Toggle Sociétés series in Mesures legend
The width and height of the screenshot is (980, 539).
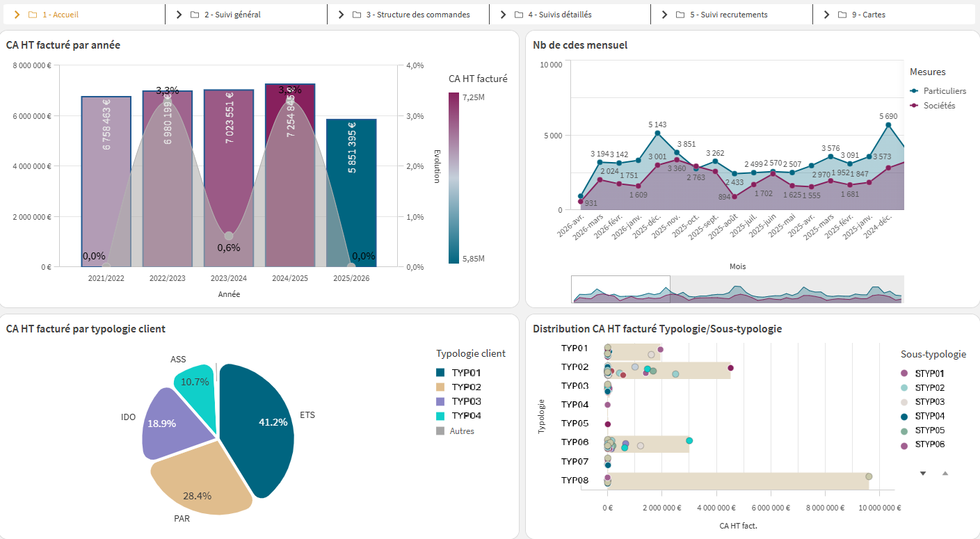[x=938, y=106]
